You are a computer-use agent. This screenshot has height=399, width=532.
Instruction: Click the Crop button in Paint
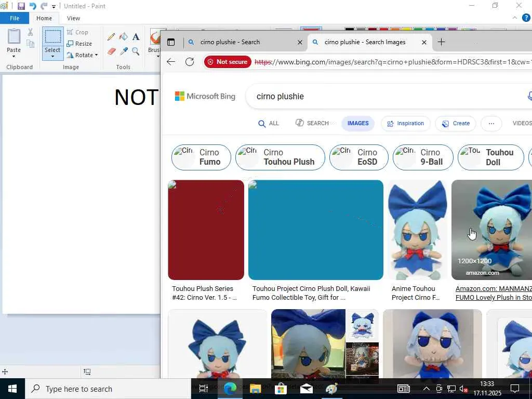(78, 32)
